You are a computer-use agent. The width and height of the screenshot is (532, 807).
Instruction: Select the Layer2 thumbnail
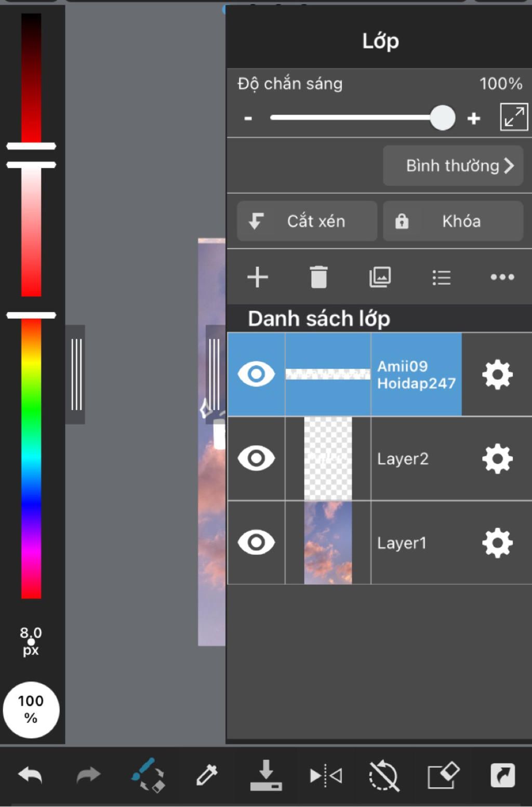click(x=328, y=458)
